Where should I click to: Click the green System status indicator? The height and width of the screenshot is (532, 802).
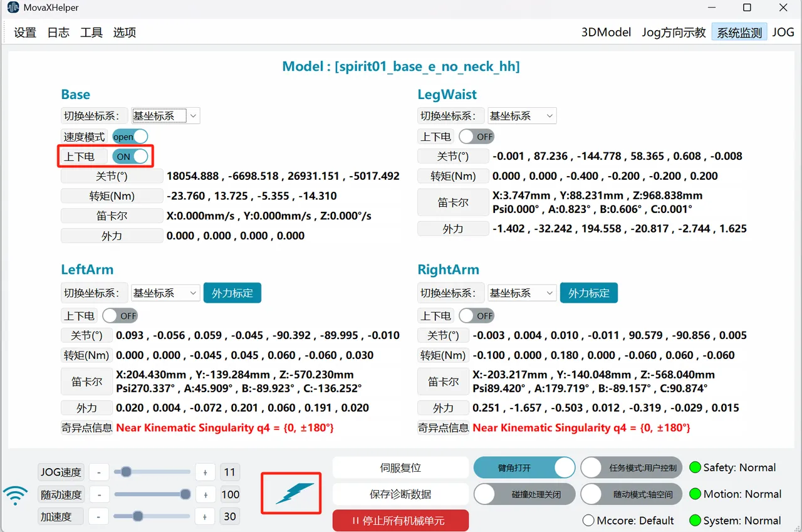click(694, 521)
